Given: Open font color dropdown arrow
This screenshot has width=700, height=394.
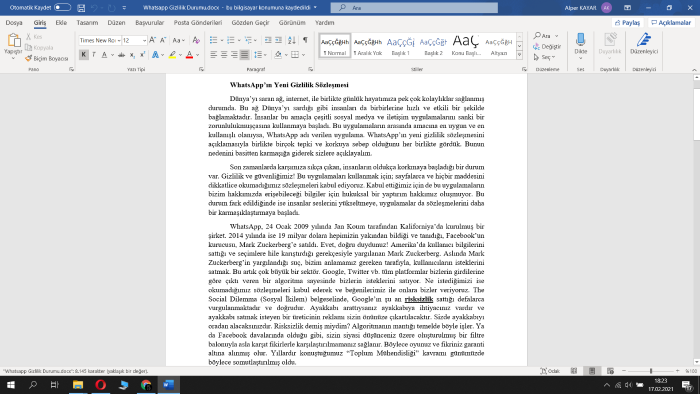Looking at the screenshot, I should (197, 55).
